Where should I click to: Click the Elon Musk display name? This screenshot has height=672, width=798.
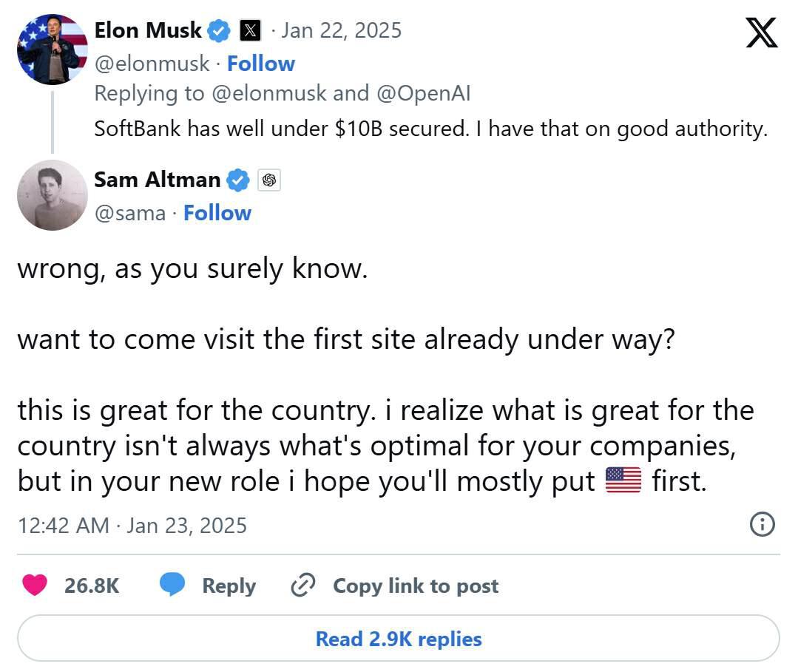(148, 30)
